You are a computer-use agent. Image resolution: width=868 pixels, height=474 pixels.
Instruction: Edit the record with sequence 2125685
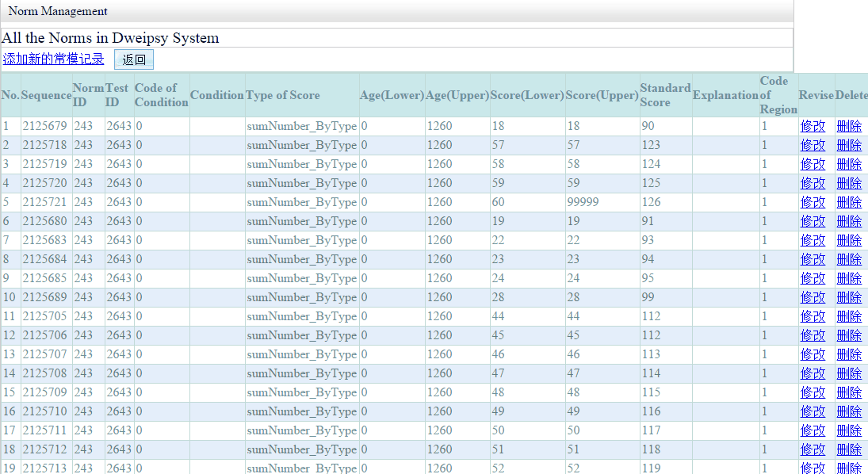(x=813, y=278)
